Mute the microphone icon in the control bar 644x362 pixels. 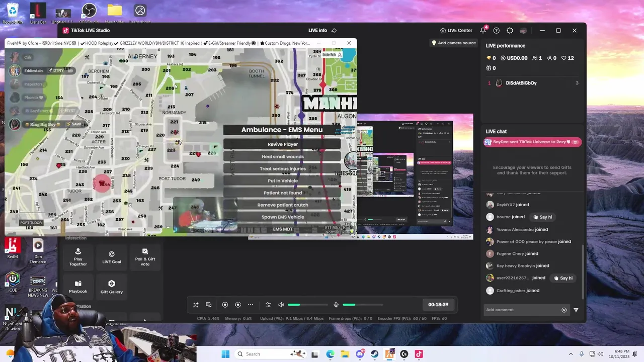click(336, 305)
